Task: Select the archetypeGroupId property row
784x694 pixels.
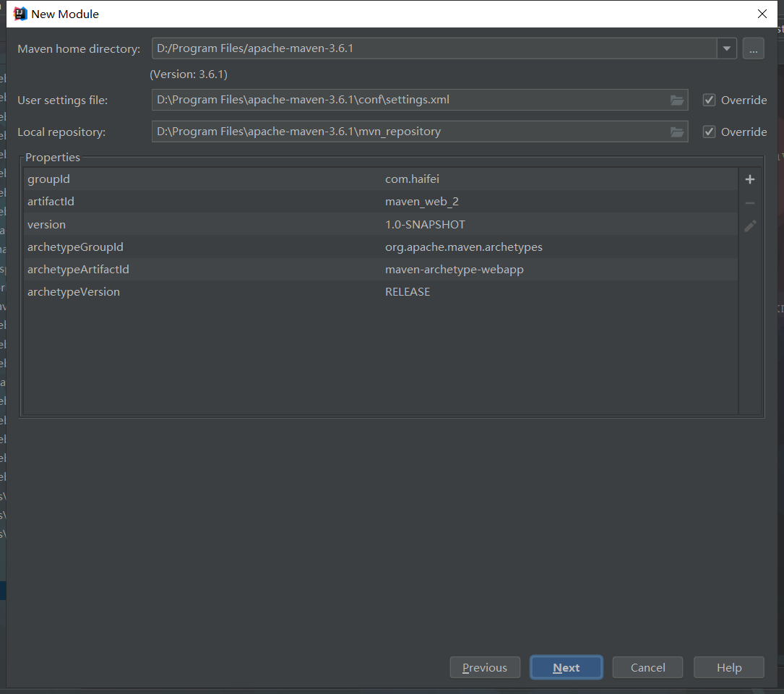Action: click(381, 247)
